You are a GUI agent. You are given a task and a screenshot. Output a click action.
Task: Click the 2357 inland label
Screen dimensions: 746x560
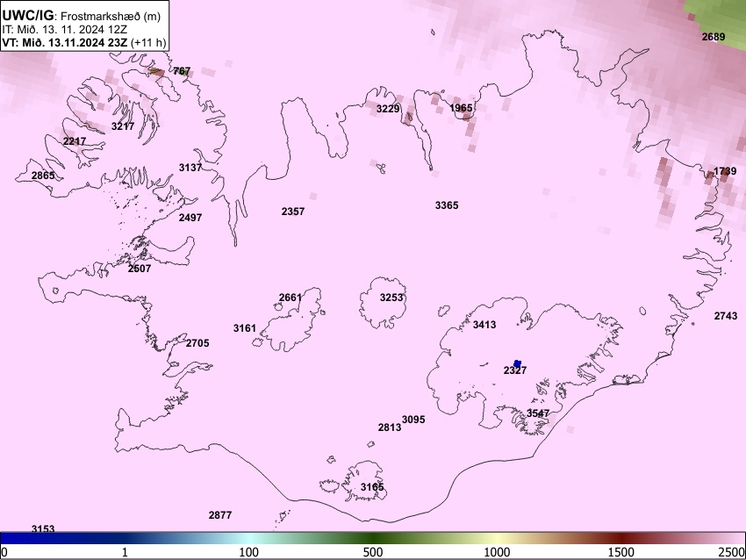[x=292, y=212]
